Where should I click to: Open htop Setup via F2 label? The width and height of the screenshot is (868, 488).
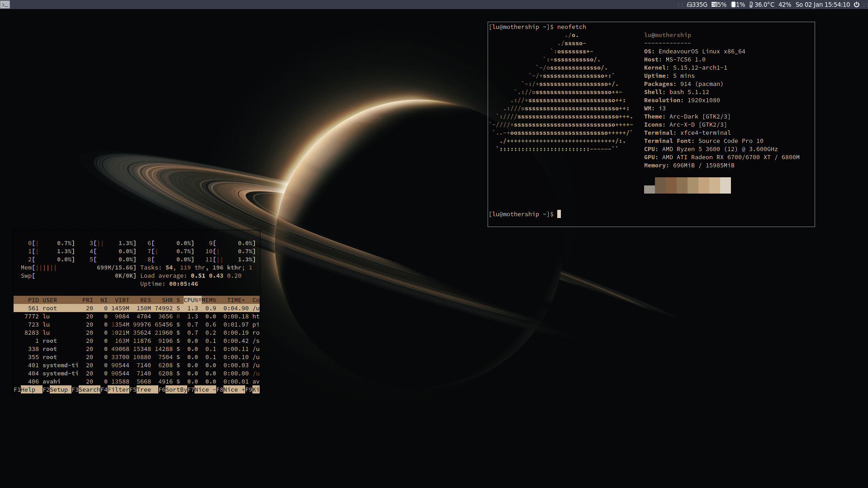(58, 389)
